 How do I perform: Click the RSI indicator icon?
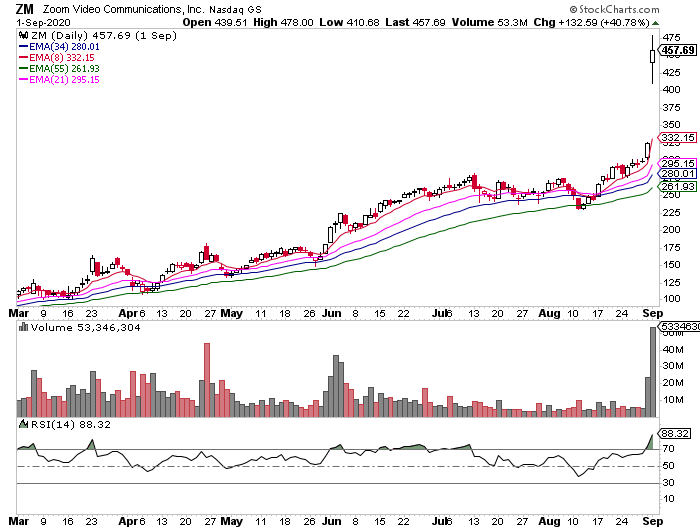24,424
